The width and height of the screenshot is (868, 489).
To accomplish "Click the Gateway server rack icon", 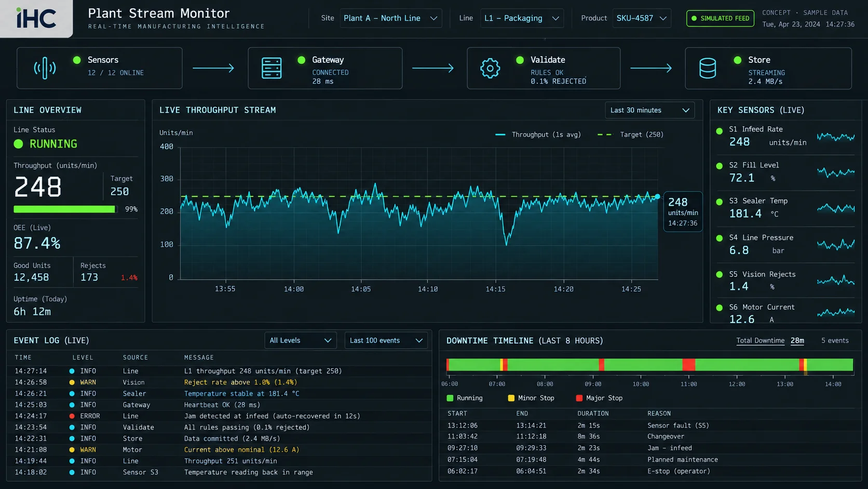I will point(272,68).
